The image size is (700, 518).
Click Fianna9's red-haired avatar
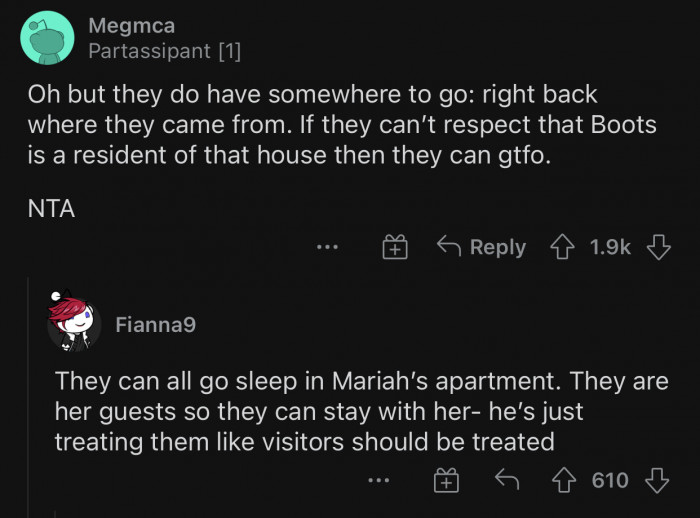[x=73, y=324]
